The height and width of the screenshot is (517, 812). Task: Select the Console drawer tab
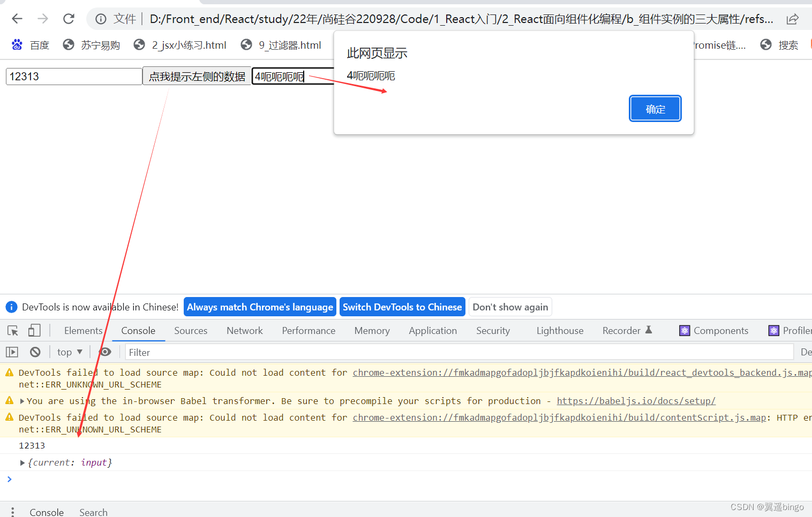[47, 512]
